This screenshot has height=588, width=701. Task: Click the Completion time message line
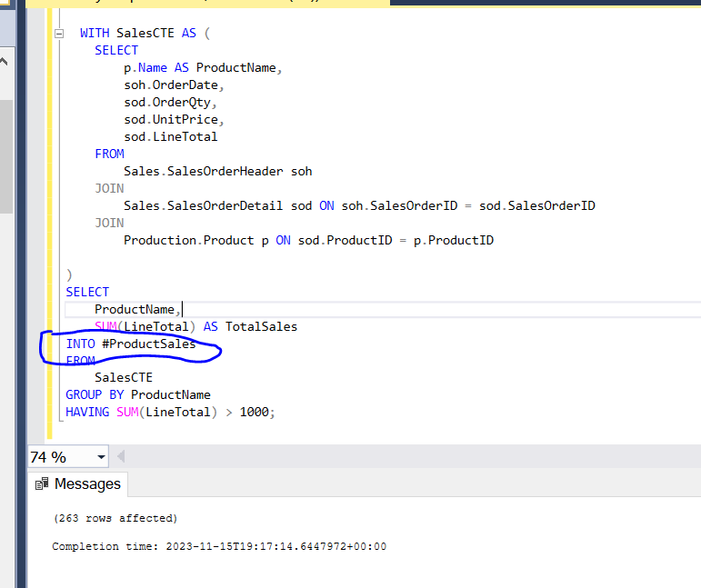[x=218, y=546]
